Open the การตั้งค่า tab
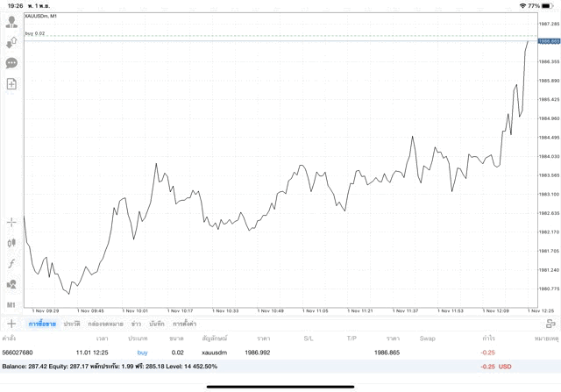Image resolution: width=561 pixels, height=392 pixels. (184, 324)
